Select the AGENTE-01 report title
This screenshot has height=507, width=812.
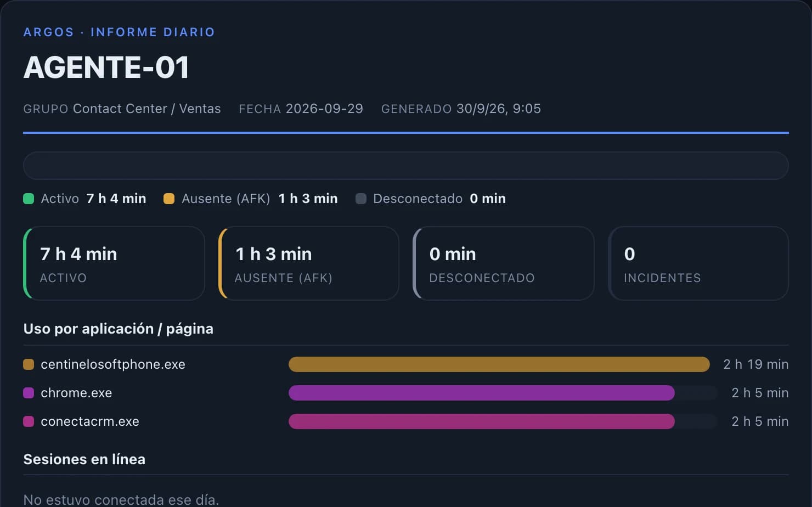point(106,67)
